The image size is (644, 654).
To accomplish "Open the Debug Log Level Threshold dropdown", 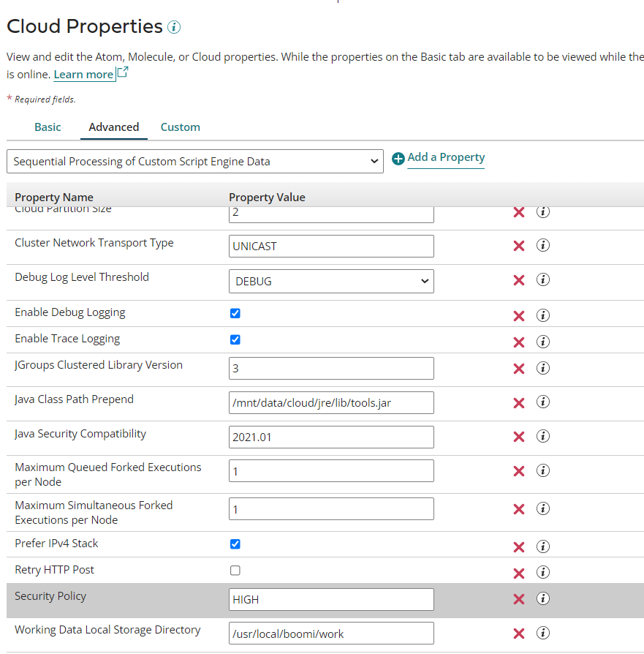I will [331, 281].
